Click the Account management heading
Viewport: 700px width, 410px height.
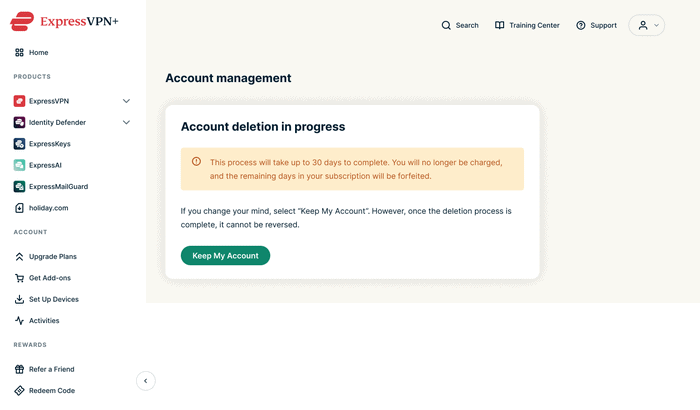[x=228, y=78]
